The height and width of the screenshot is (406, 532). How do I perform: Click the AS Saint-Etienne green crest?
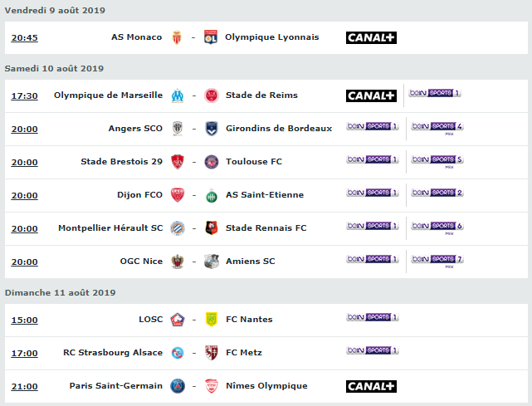[x=212, y=196]
